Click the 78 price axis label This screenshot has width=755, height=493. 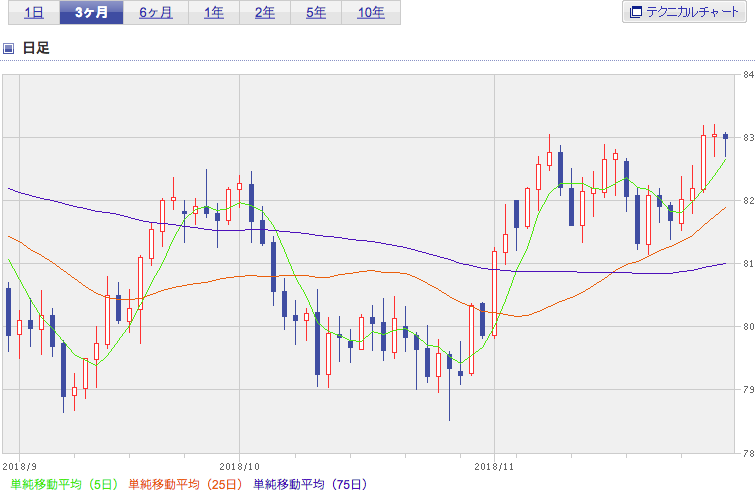tap(748, 453)
